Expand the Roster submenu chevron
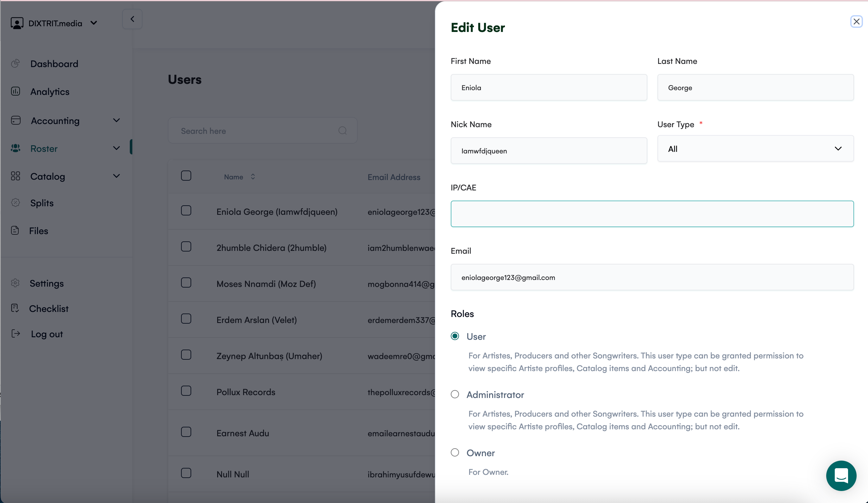 (x=116, y=148)
